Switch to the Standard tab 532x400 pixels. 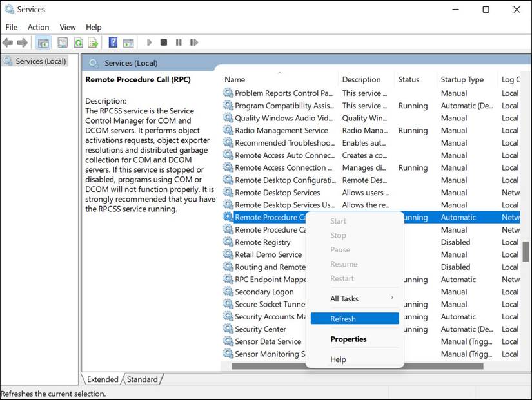pos(142,379)
